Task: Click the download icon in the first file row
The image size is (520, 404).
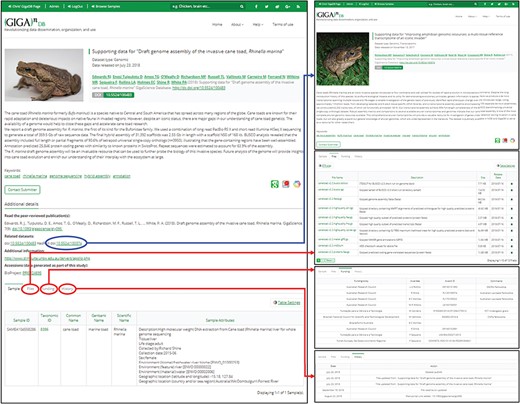Action: pos(512,184)
